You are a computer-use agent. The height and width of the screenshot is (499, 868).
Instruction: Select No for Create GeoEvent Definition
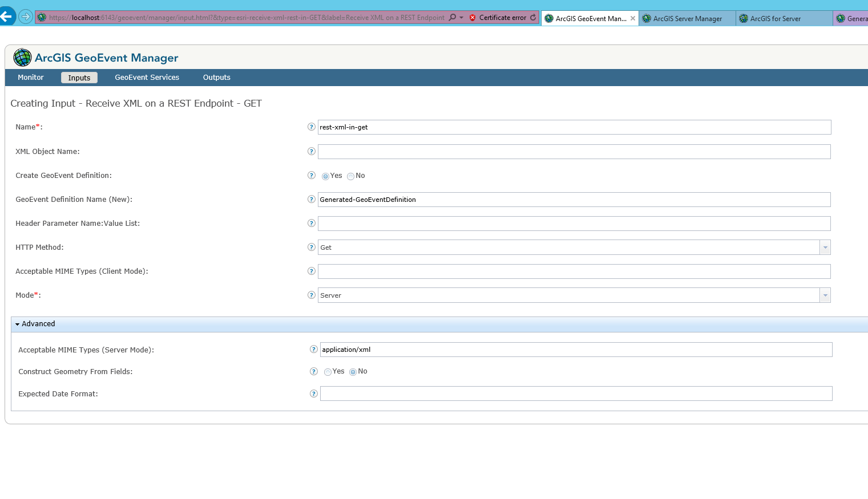point(350,176)
